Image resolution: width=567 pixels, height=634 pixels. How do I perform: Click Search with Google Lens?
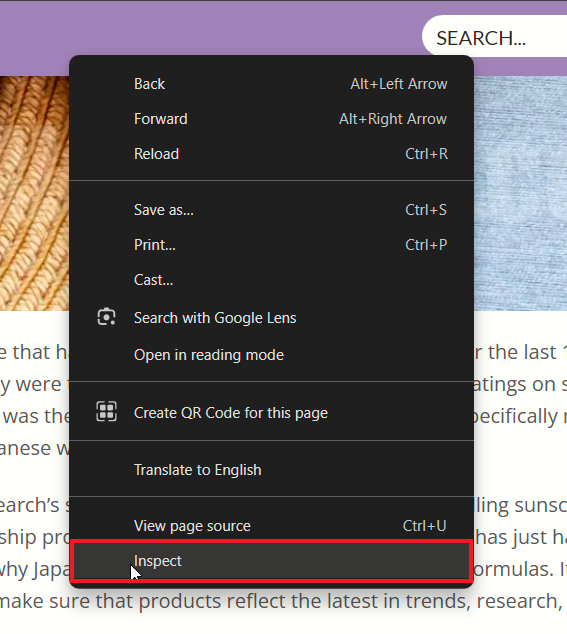pyautogui.click(x=271, y=318)
